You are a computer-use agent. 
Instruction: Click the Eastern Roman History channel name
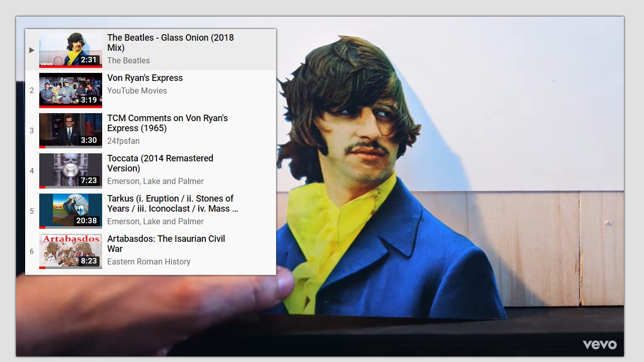pyautogui.click(x=149, y=261)
